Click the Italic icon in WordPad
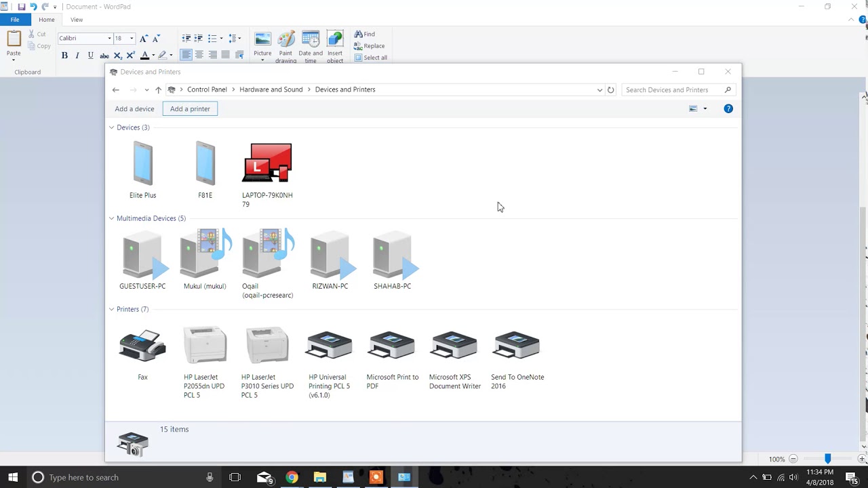The height and width of the screenshot is (488, 868). 77,56
